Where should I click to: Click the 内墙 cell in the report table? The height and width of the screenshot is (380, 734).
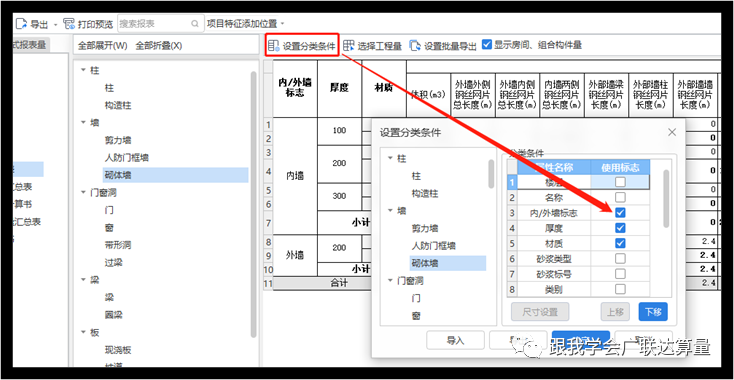pyautogui.click(x=295, y=176)
